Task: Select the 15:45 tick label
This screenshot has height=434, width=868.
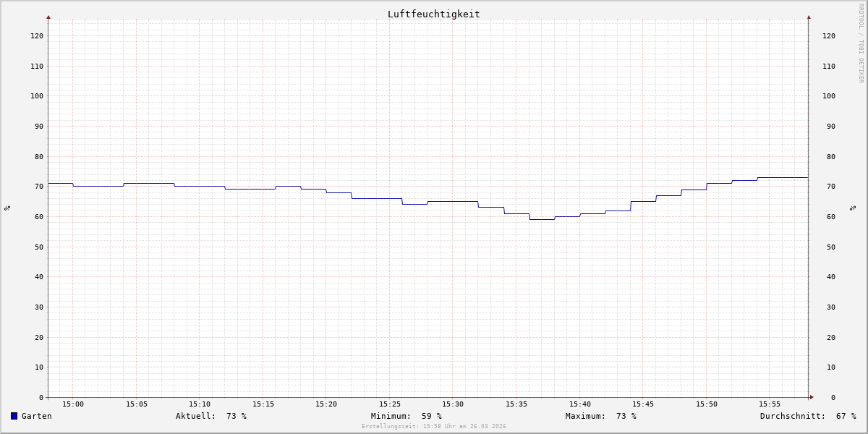Action: click(643, 404)
